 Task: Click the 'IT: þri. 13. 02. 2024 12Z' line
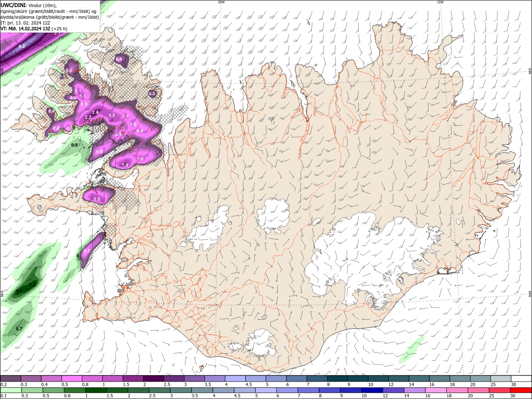tap(25, 23)
